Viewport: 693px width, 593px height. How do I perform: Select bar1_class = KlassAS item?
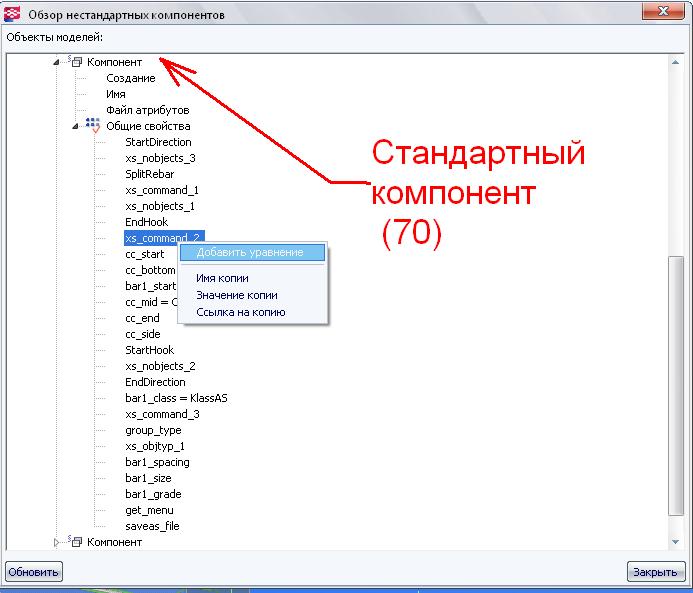tap(176, 398)
